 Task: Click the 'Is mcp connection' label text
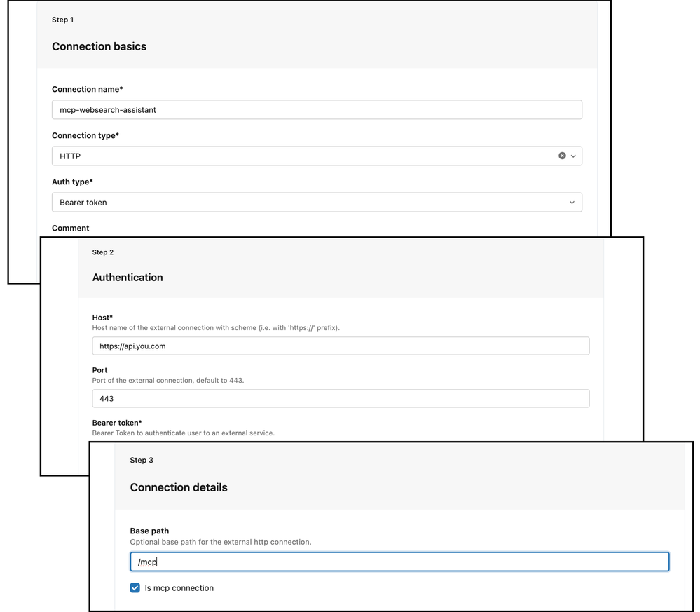179,588
